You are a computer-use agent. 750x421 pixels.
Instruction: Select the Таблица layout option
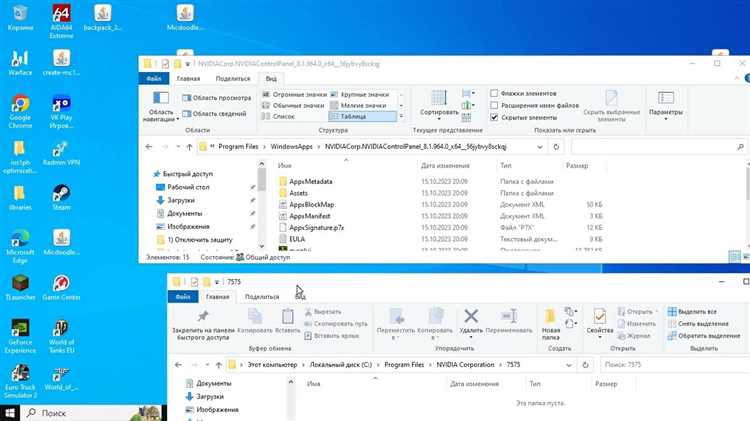pyautogui.click(x=362, y=116)
